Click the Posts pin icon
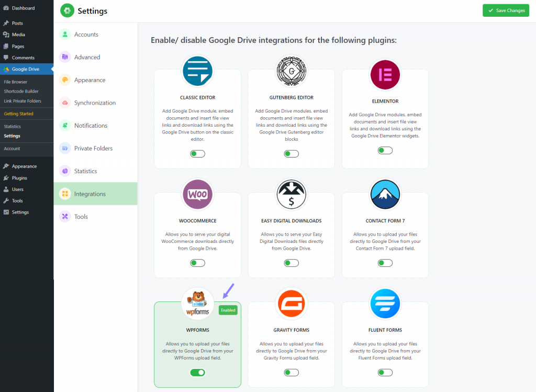The image size is (536, 392). point(6,23)
